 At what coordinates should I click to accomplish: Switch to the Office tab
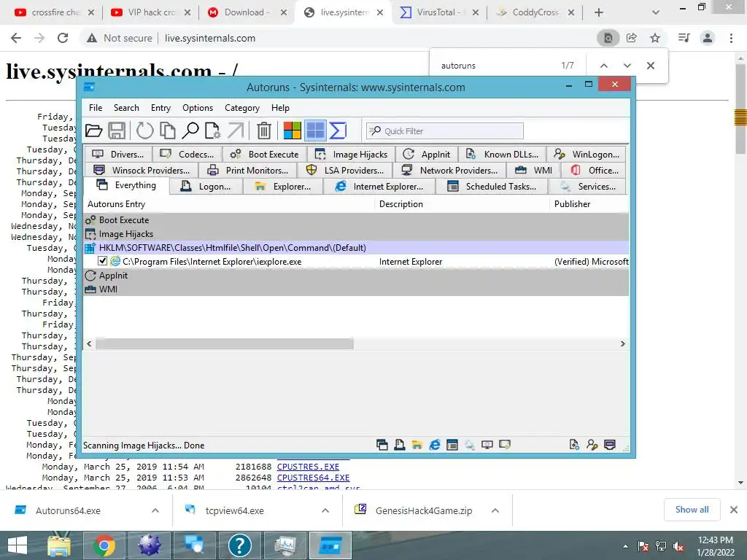594,171
